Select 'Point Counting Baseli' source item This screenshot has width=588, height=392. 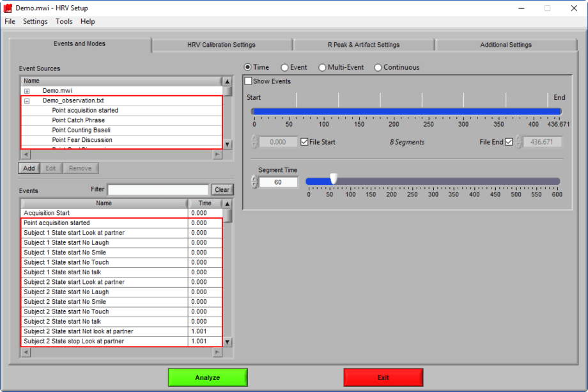point(122,130)
